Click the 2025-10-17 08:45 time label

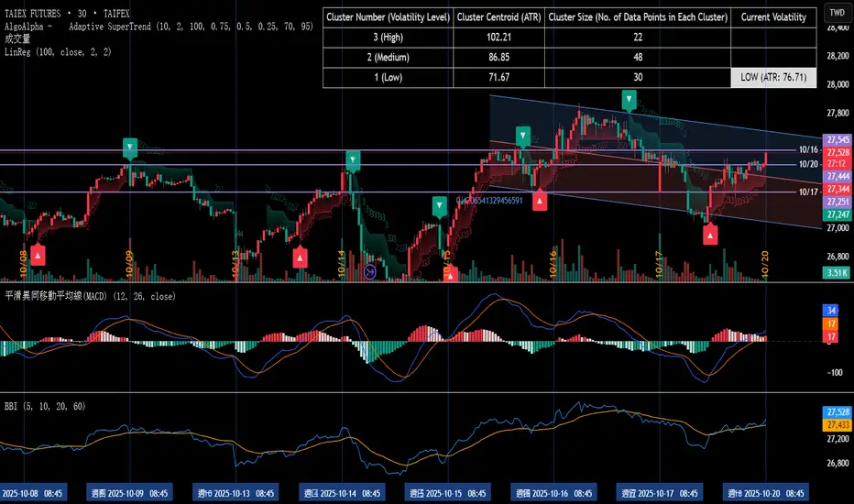660,493
